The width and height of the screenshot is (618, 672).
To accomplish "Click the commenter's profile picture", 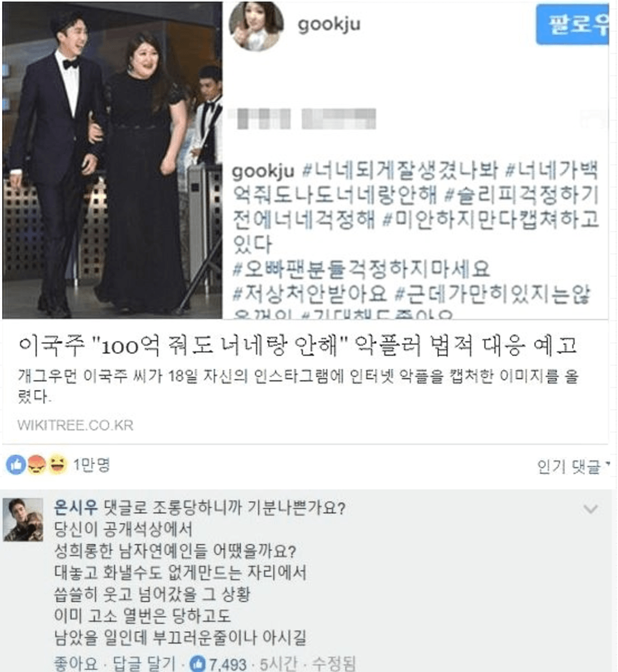I will point(23,519).
